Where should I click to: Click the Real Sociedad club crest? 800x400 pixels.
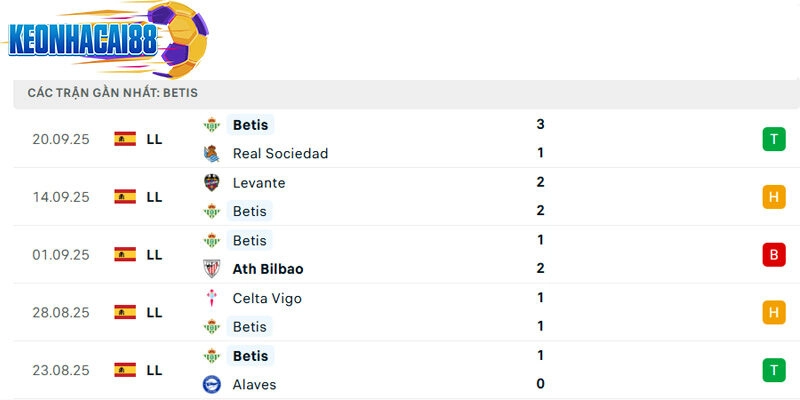tap(211, 154)
